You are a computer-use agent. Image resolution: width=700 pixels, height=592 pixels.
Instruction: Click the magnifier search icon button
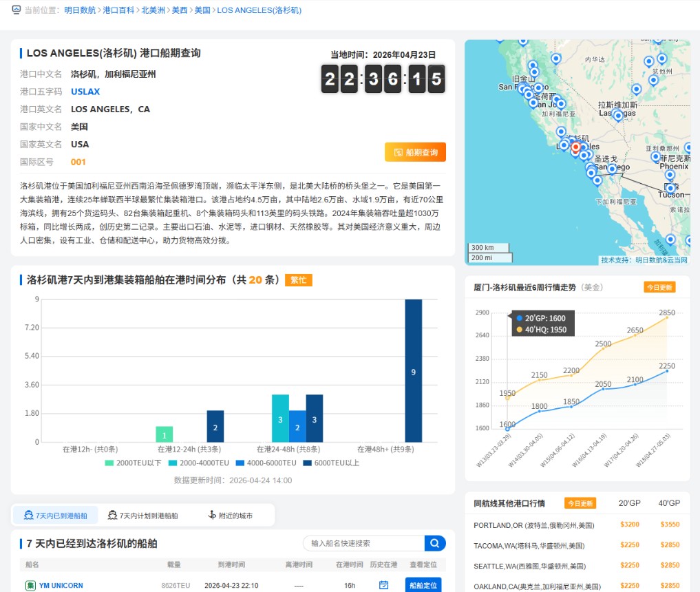pyautogui.click(x=435, y=543)
